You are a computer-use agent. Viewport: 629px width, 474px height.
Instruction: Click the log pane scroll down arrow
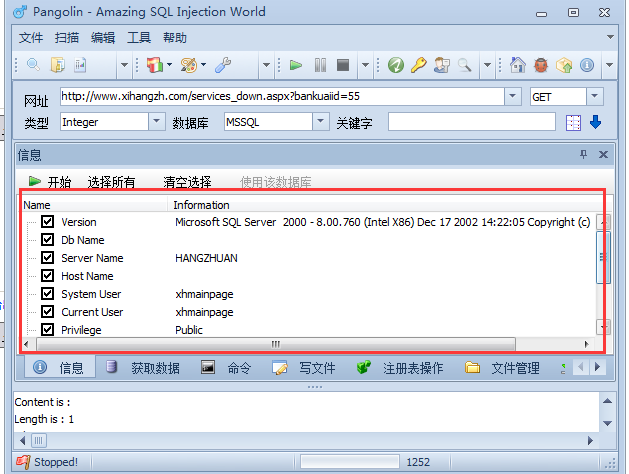pyautogui.click(x=607, y=423)
